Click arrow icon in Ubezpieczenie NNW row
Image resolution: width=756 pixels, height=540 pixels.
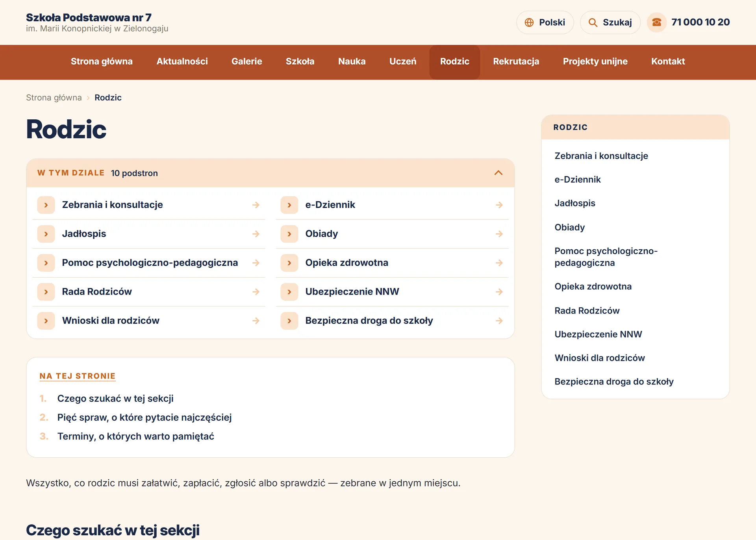(x=499, y=292)
